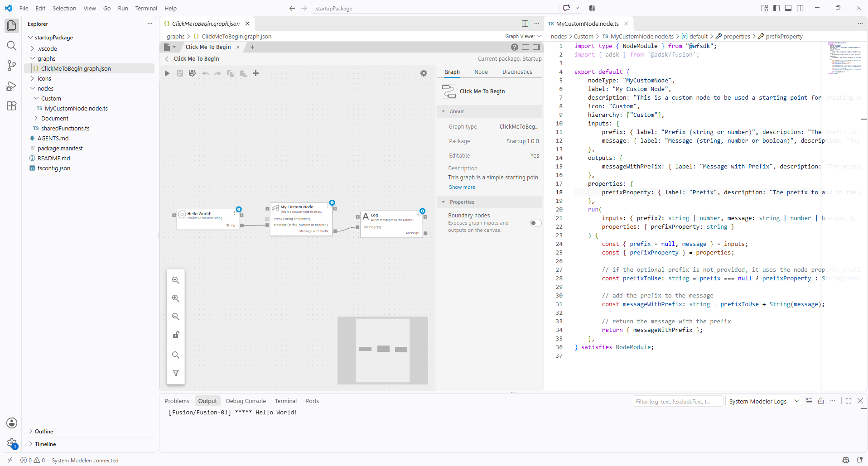Open Extensions view in activity bar

coord(12,106)
